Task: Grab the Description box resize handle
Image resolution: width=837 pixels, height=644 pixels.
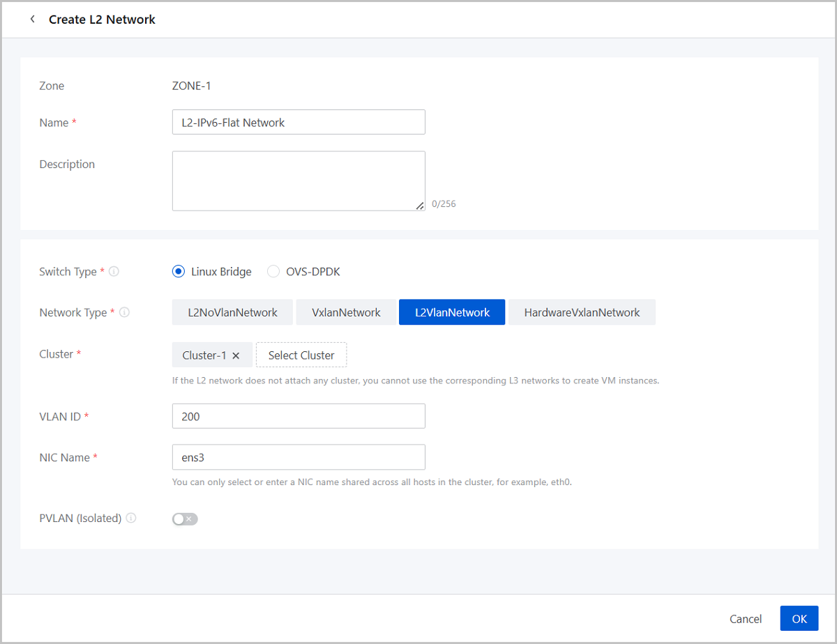Action: click(x=420, y=206)
